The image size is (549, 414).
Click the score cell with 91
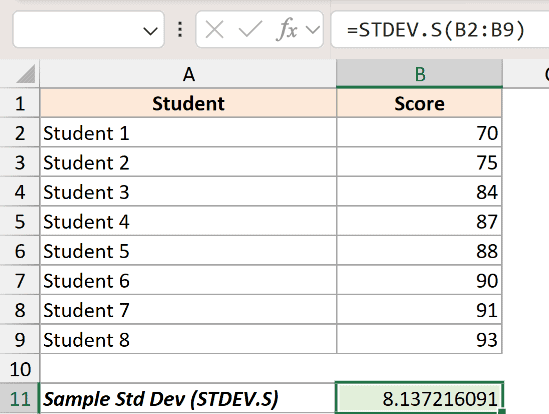point(419,310)
